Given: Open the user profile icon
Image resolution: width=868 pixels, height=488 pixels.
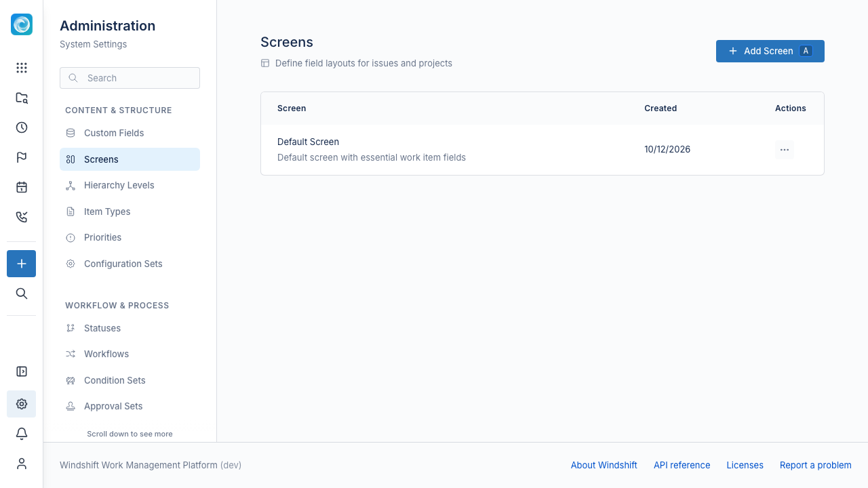Looking at the screenshot, I should pos(22,464).
